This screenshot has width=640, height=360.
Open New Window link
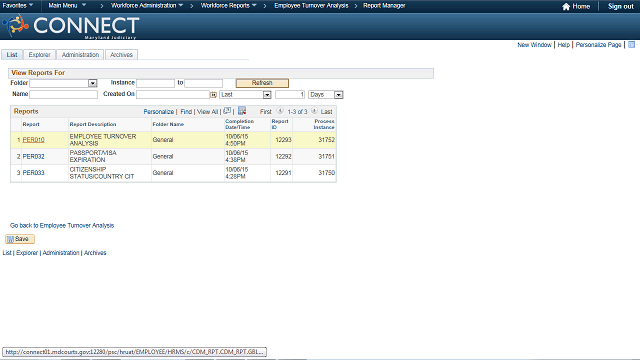pyautogui.click(x=534, y=44)
